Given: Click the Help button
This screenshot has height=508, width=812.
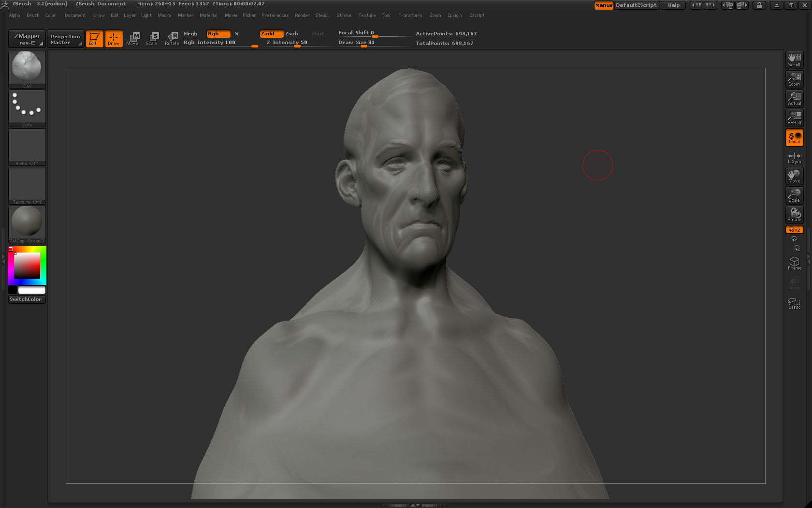Looking at the screenshot, I should [x=674, y=5].
